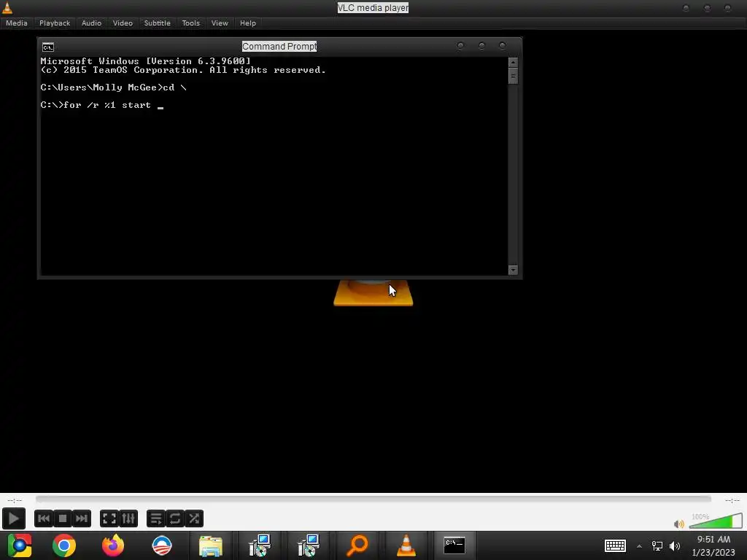Maximize the Command Prompt window
Image resolution: width=747 pixels, height=560 pixels.
(x=481, y=46)
